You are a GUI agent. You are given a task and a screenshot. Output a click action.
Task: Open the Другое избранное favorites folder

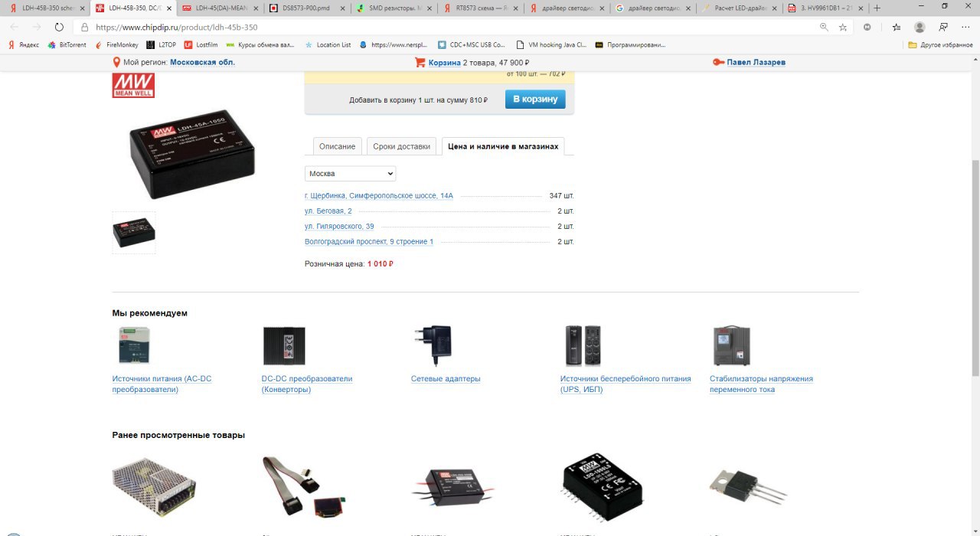click(x=940, y=44)
